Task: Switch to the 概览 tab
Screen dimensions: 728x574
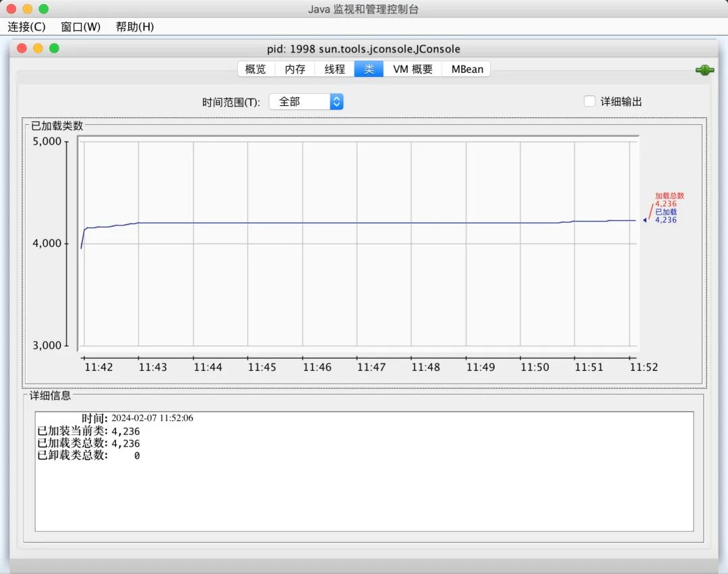Action: [x=255, y=69]
